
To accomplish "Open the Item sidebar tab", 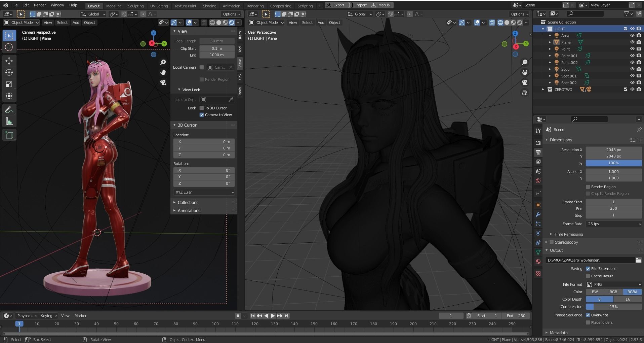I will [240, 35].
